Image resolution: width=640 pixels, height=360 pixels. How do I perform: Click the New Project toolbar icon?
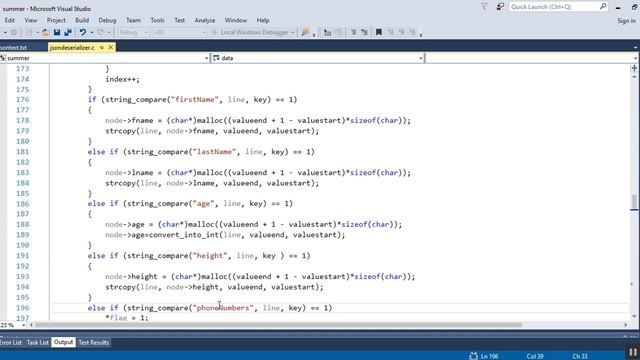29,32
